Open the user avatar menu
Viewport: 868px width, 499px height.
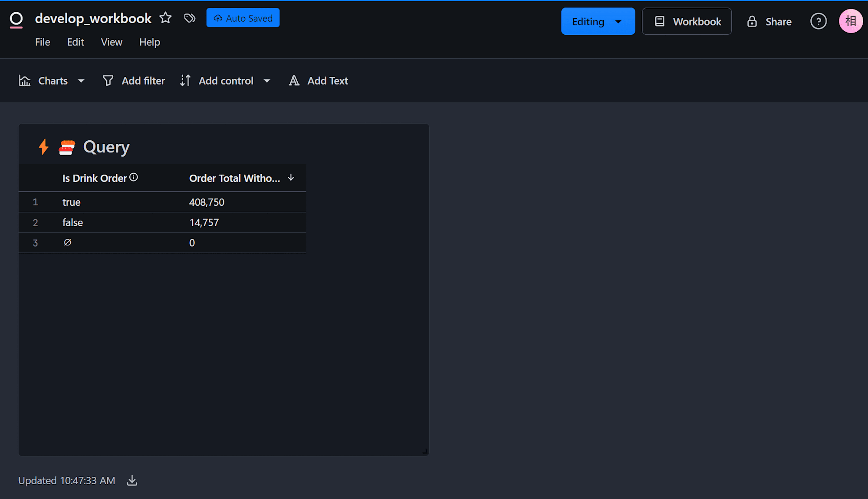[850, 21]
